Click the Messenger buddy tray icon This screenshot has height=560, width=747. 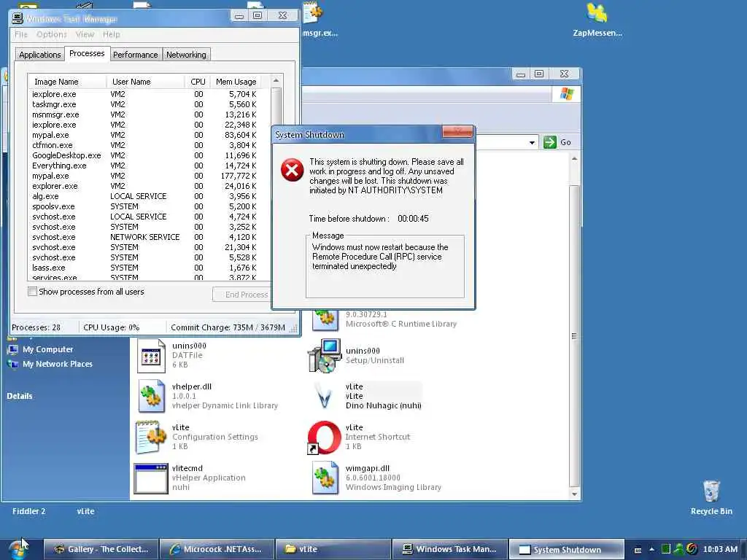click(x=678, y=549)
